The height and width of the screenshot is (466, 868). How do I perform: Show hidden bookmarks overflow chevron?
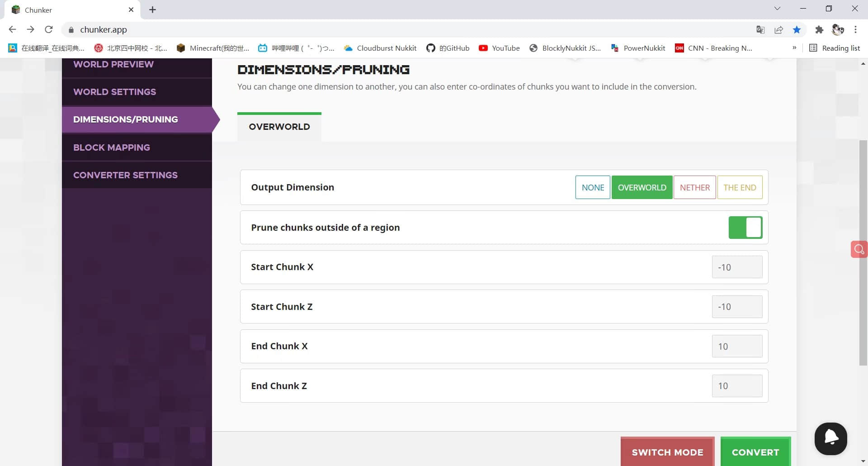pyautogui.click(x=794, y=48)
